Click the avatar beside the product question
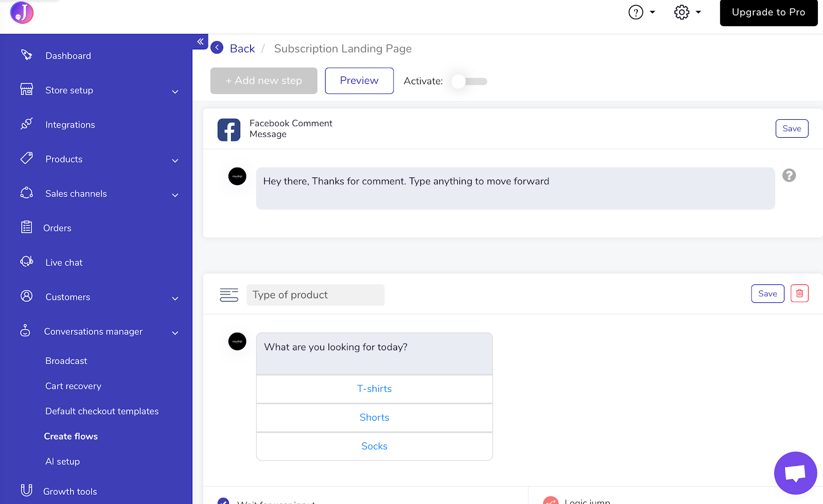Screen dimensions: 823x504 [x=237, y=341]
